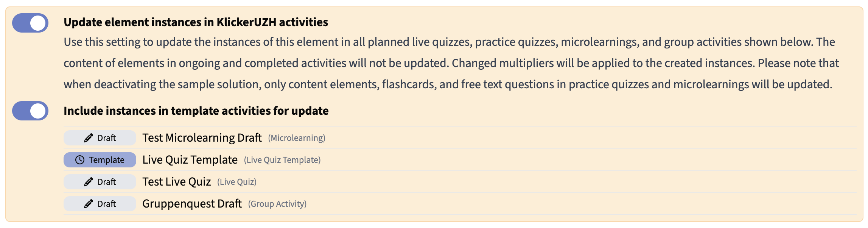Open the Live Quiz Template activity
This screenshot has height=228, width=868.
[x=190, y=160]
